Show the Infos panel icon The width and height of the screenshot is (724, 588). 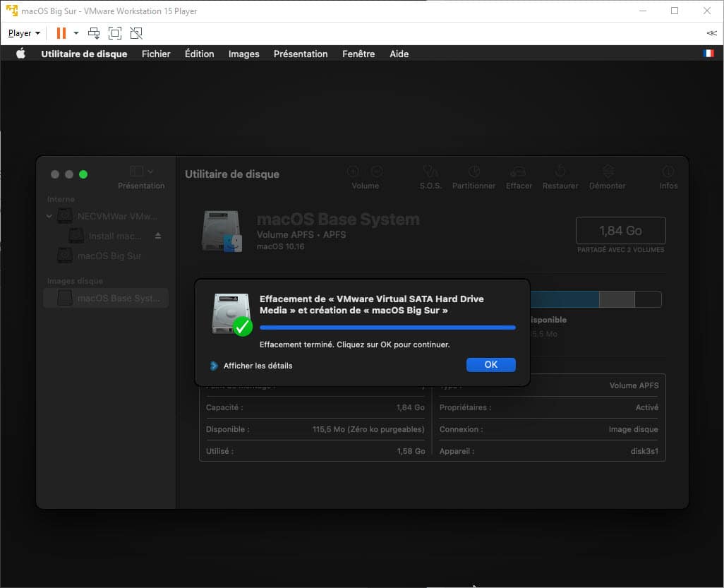(668, 172)
